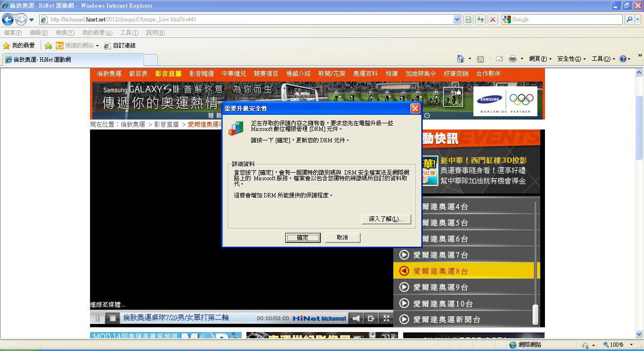Open the 網頁(P) command bar dropdown
Viewport: 644px width, 351px height.
coord(540,59)
